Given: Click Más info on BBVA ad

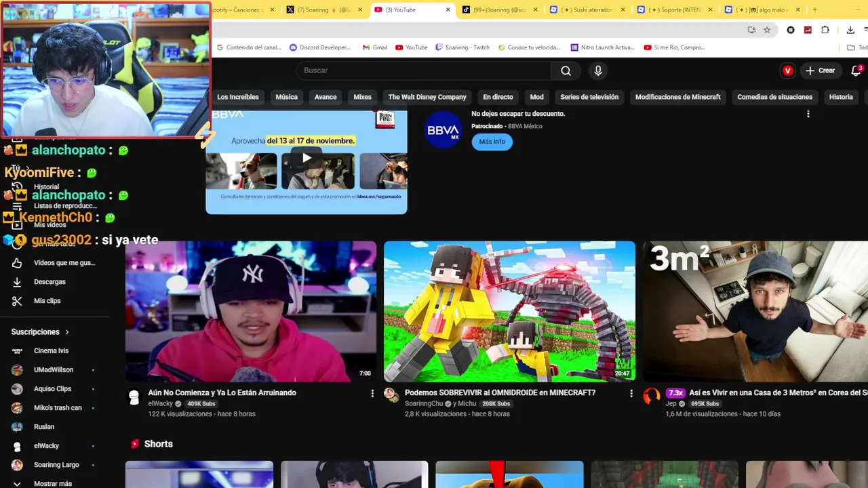Looking at the screenshot, I should (x=492, y=142).
